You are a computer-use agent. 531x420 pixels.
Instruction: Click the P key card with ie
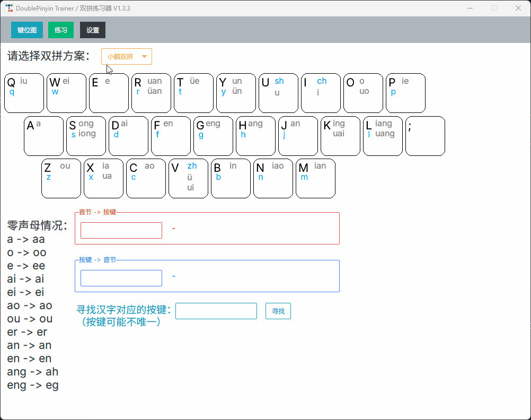406,93
